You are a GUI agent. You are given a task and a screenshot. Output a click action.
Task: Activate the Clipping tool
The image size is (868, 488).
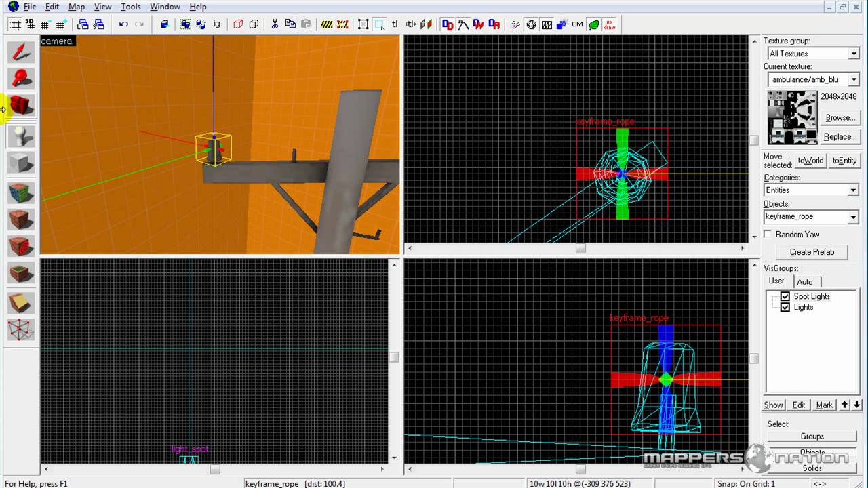21,303
